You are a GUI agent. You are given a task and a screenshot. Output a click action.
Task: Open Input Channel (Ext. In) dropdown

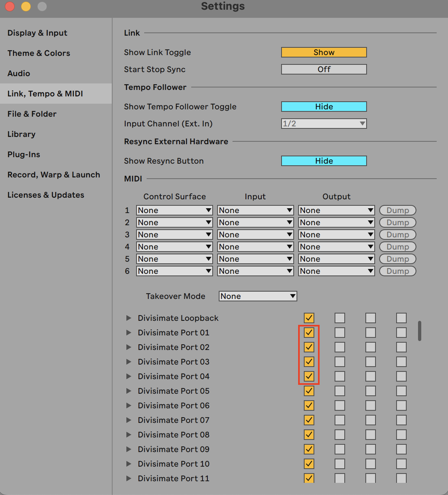(x=324, y=124)
